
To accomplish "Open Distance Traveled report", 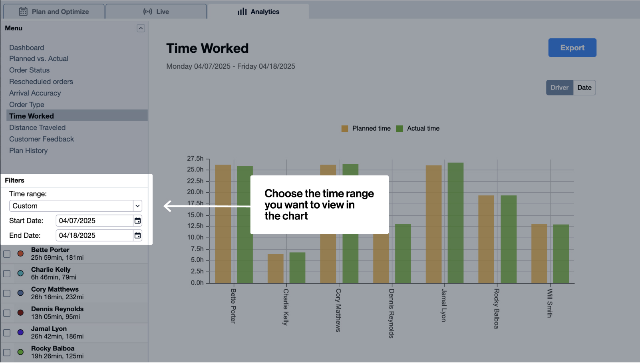I will tap(37, 127).
